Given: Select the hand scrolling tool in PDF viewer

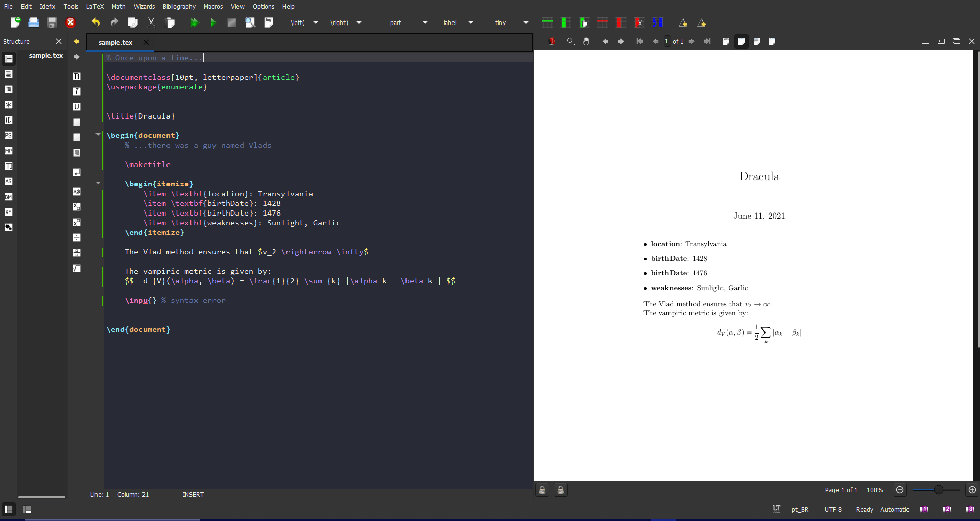Looking at the screenshot, I should coord(586,41).
